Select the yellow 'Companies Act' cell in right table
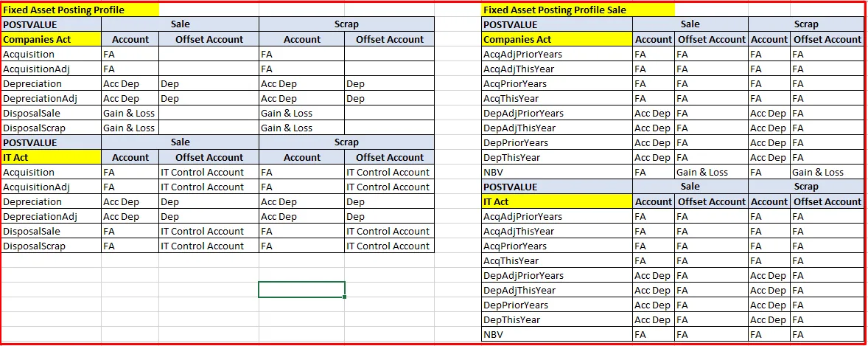Screen dimensions: 868x346 pyautogui.click(x=557, y=39)
